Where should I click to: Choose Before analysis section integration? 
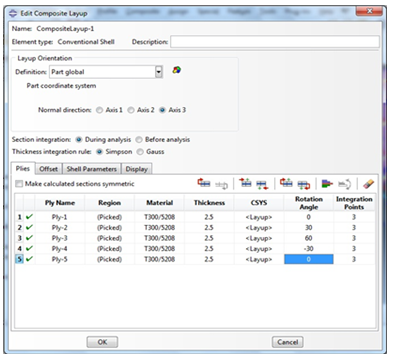(139, 139)
